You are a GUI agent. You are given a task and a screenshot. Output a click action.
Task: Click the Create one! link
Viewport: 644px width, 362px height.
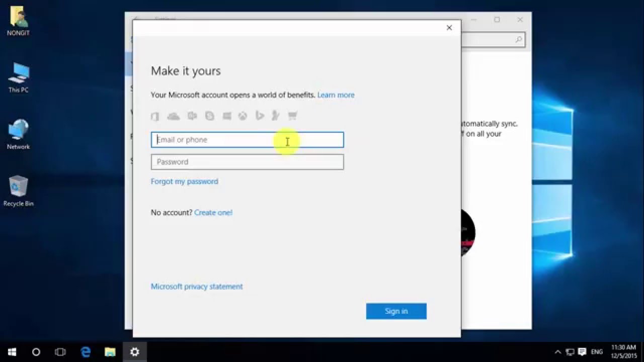tap(213, 213)
